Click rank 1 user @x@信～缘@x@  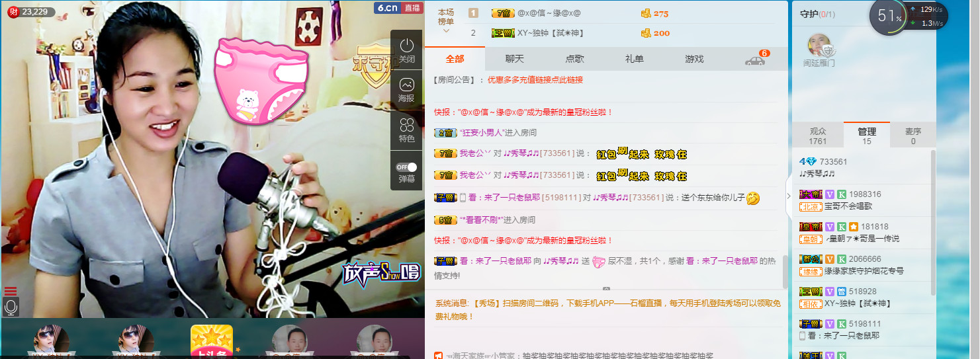coord(549,13)
